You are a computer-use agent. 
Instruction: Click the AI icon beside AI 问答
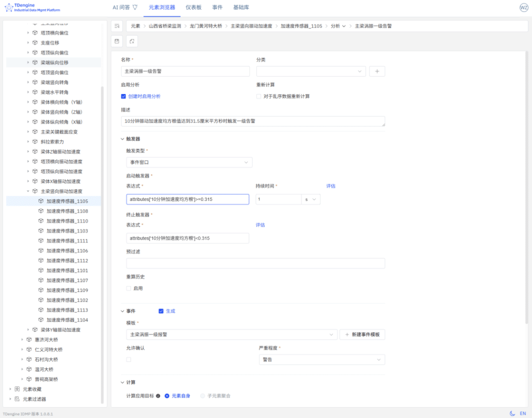coord(135,7)
